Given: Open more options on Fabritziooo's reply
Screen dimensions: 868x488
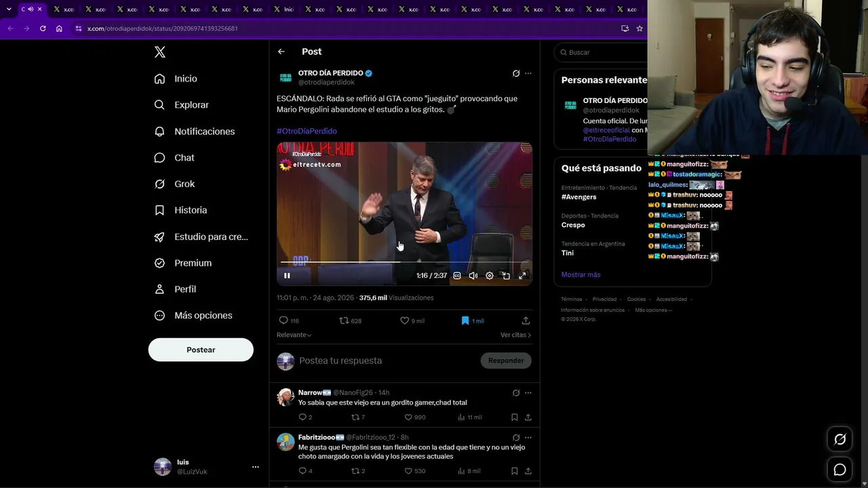Looking at the screenshot, I should click(528, 437).
